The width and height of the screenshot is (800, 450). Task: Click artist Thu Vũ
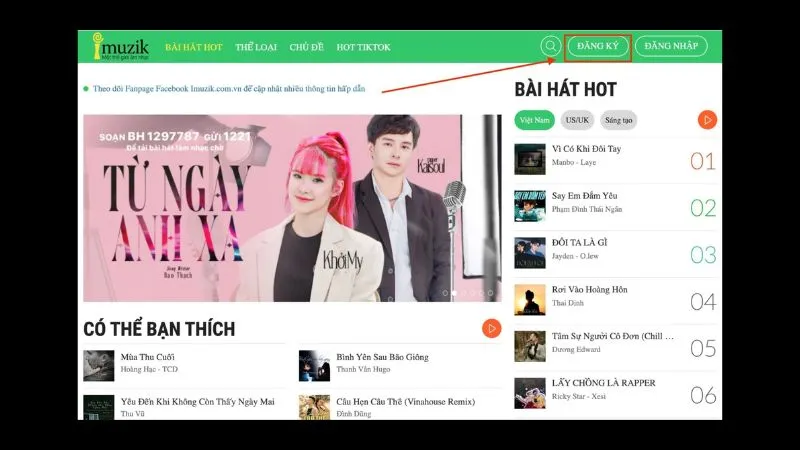[132, 414]
